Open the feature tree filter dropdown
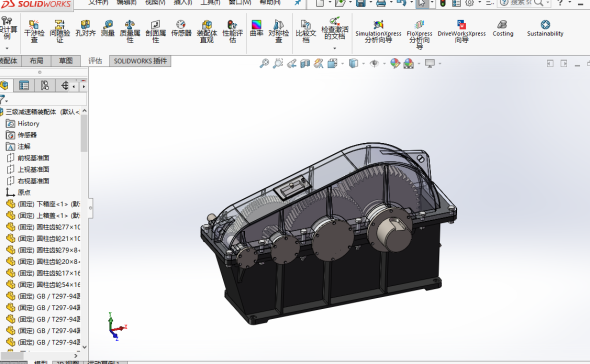Viewport: 590px width, 364px height. [x=3, y=100]
